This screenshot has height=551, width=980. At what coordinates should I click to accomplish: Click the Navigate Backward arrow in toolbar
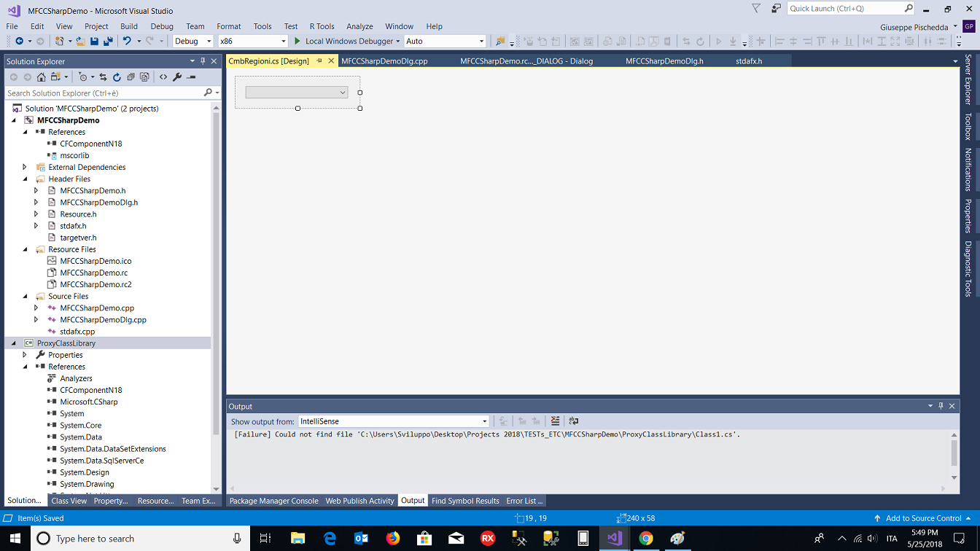[19, 42]
